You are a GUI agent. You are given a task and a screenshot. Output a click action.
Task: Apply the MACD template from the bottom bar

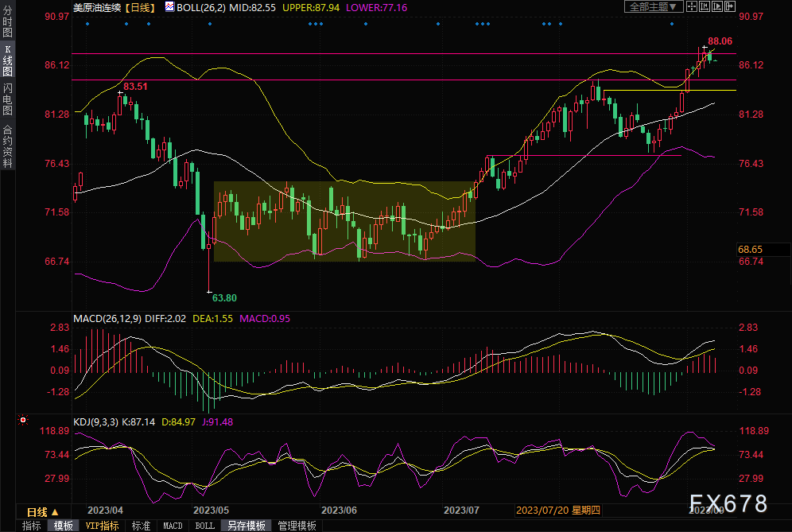coord(173,526)
